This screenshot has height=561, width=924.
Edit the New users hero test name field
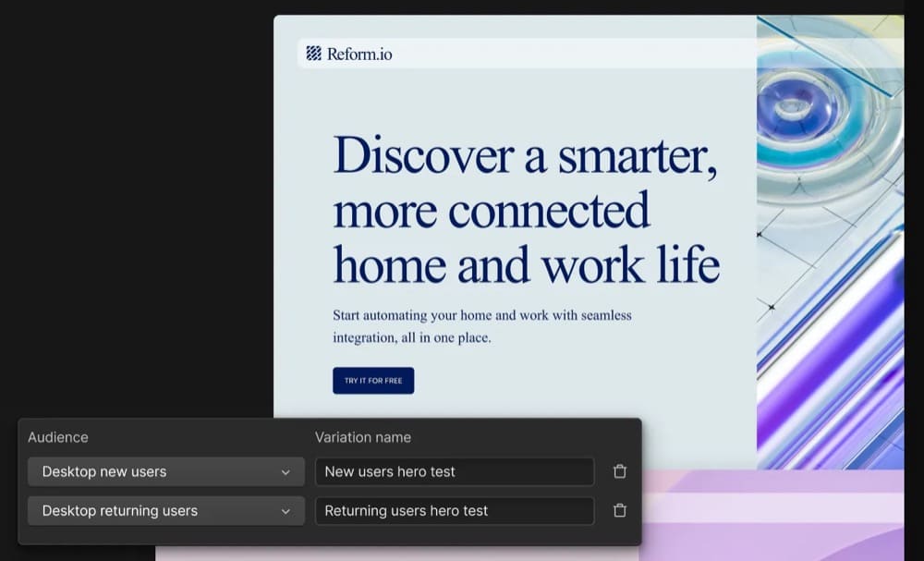coord(455,471)
